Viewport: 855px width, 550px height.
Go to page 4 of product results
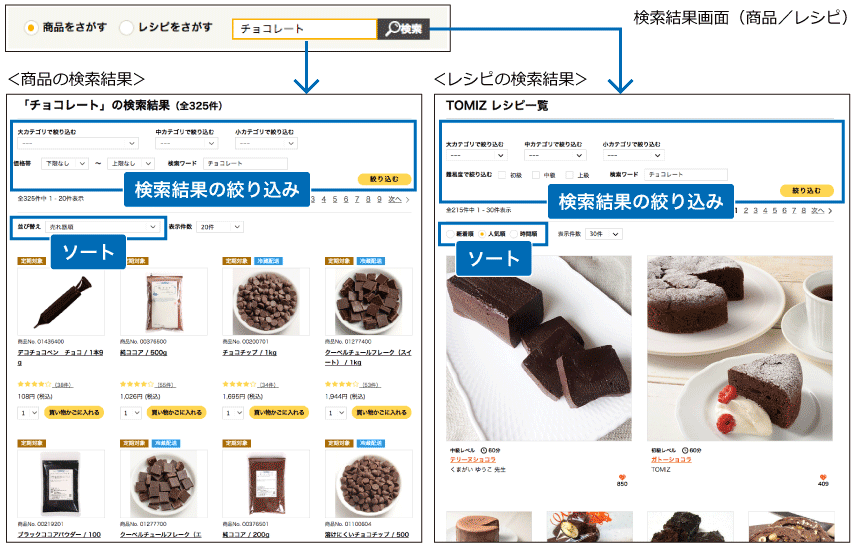pyautogui.click(x=323, y=200)
